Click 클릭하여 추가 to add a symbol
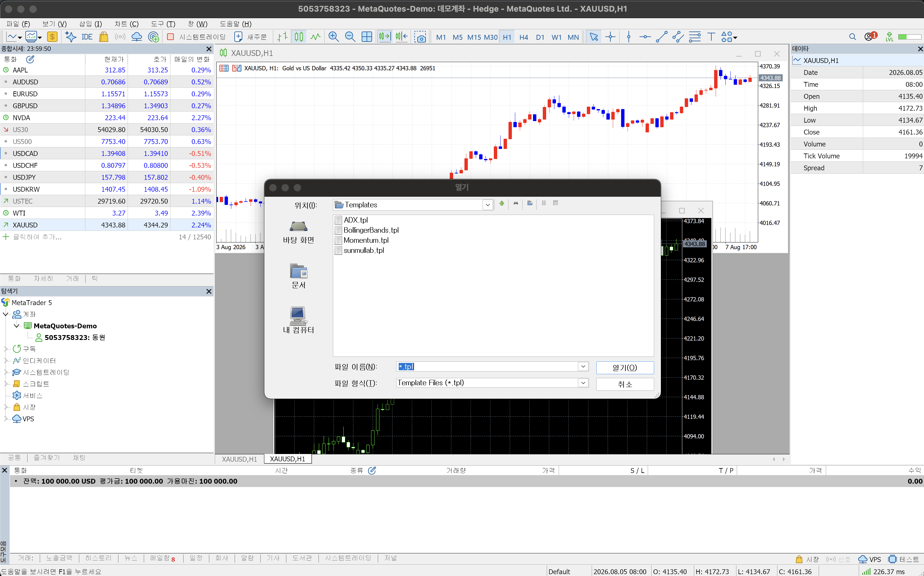Viewport: 924px width, 576px height. (x=37, y=237)
